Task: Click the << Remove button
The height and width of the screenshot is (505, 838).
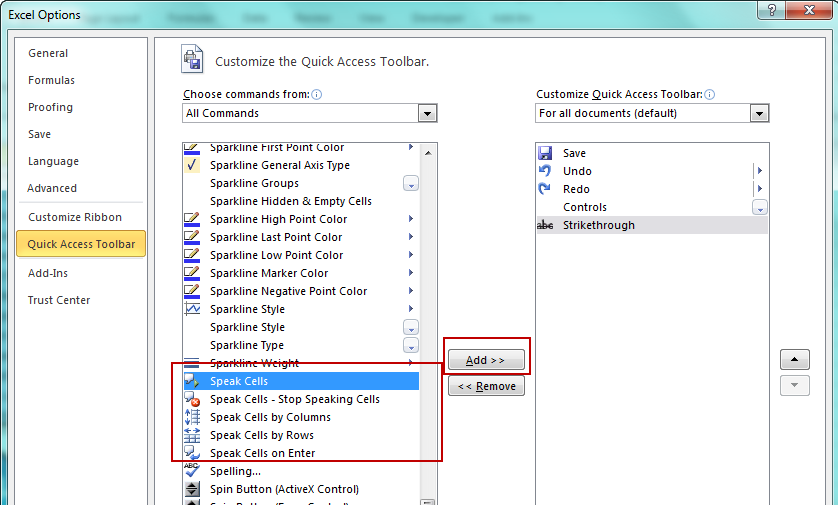Action: [486, 386]
